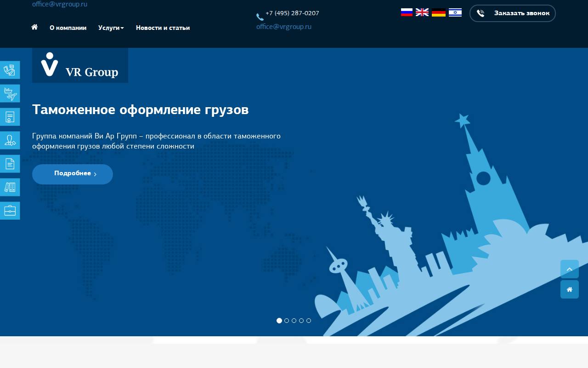The height and width of the screenshot is (368, 588).
Task: Open the binders folder sidebar icon
Action: pyautogui.click(x=10, y=187)
